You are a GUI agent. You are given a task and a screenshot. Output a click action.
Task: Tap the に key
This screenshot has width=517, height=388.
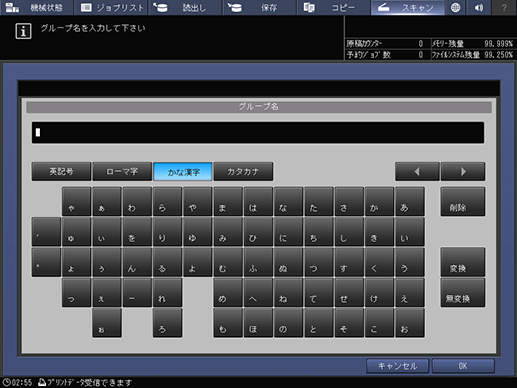288,232
